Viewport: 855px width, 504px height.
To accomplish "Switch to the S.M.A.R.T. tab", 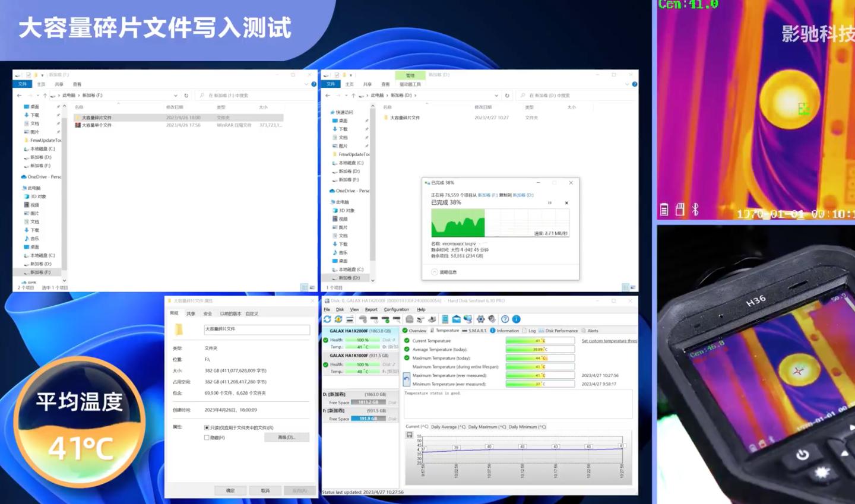I will (477, 331).
